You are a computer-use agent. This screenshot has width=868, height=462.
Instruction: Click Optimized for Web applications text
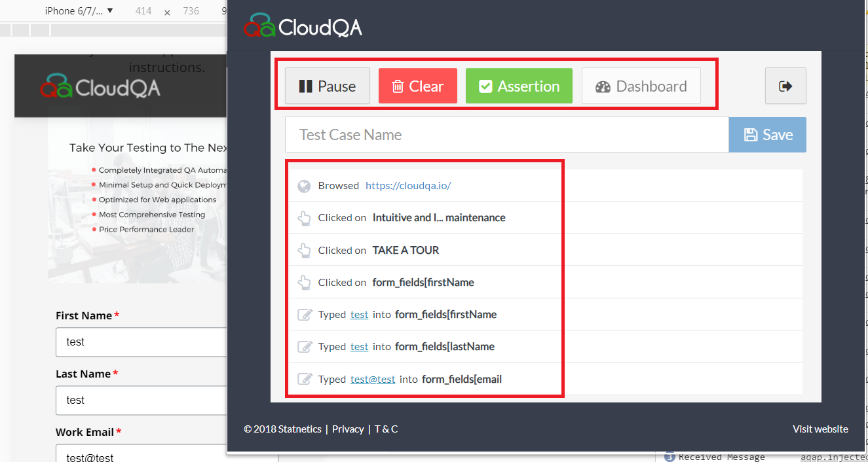[157, 200]
